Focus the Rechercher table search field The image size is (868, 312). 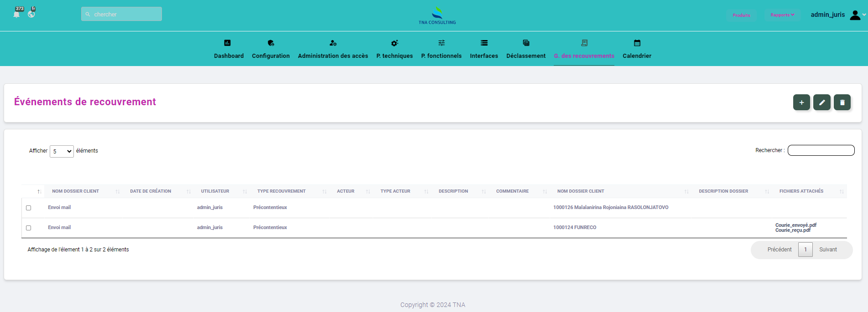(821, 150)
